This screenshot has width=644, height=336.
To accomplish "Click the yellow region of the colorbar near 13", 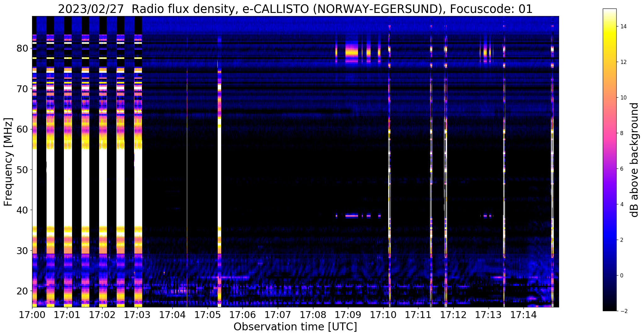I will point(610,44).
